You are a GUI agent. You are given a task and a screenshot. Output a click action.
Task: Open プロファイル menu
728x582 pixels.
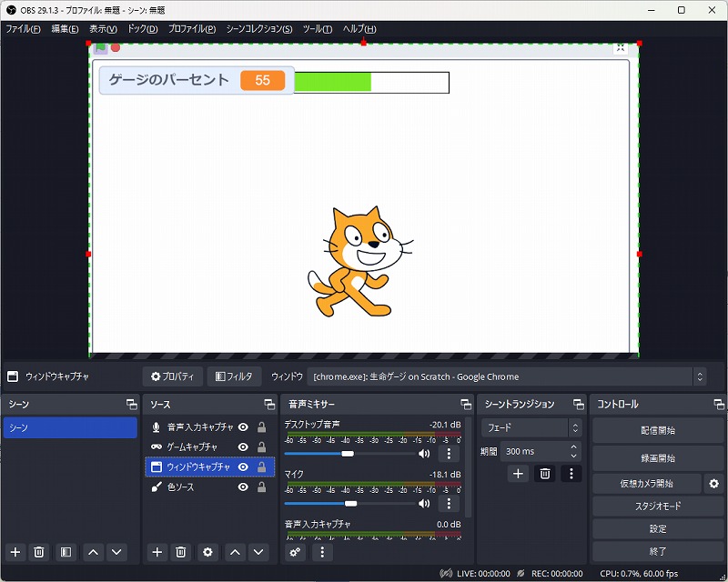(192, 29)
